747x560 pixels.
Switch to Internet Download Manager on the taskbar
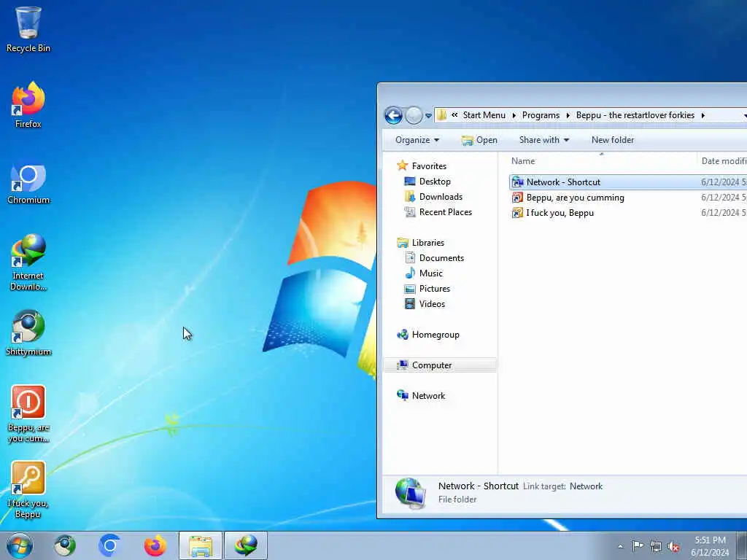pos(245,545)
